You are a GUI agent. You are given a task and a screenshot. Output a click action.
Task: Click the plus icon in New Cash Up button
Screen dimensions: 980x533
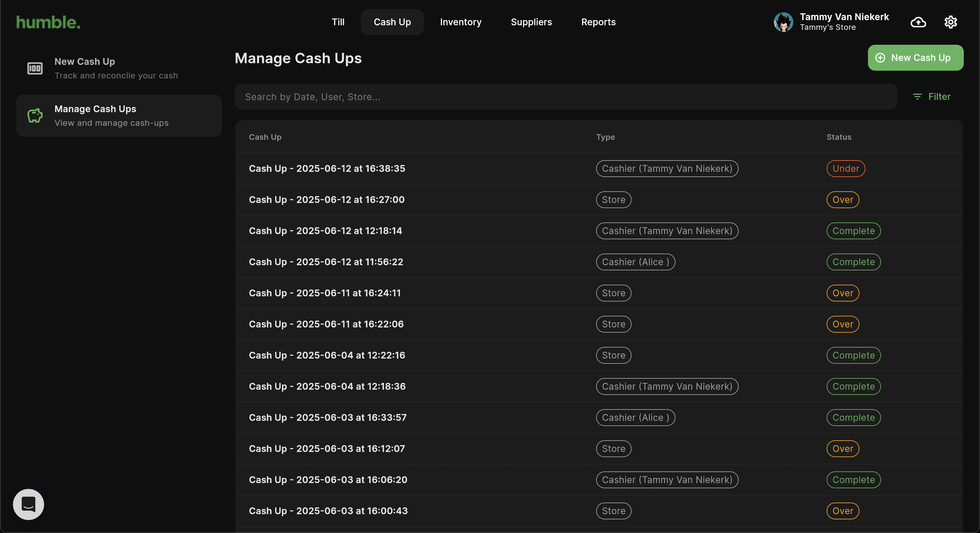click(880, 58)
